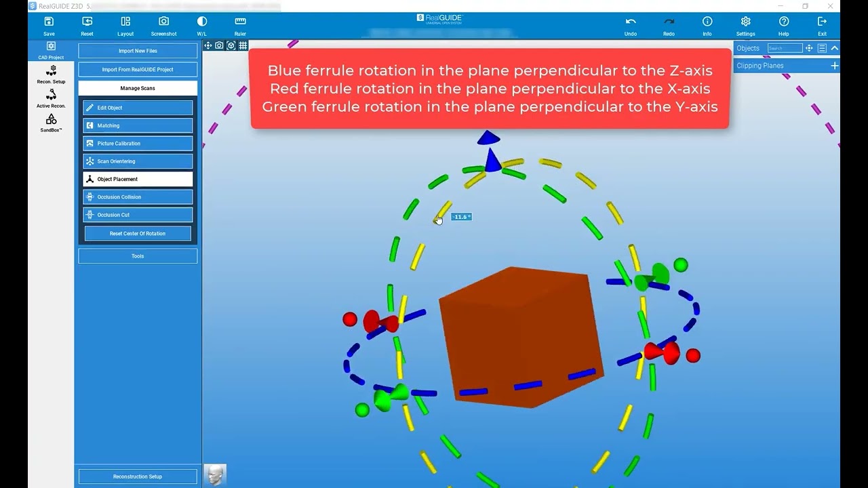Click the Reconstruction Setup button
The width and height of the screenshot is (868, 488).
tap(138, 476)
